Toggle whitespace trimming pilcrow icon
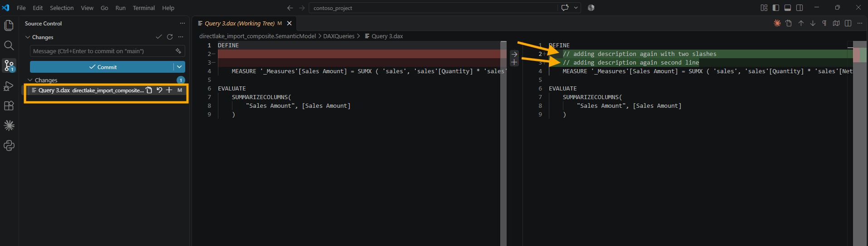Image resolution: width=868 pixels, height=246 pixels. [x=824, y=23]
